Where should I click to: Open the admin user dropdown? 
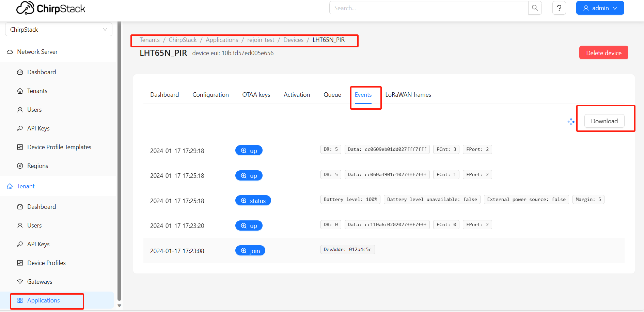point(600,8)
